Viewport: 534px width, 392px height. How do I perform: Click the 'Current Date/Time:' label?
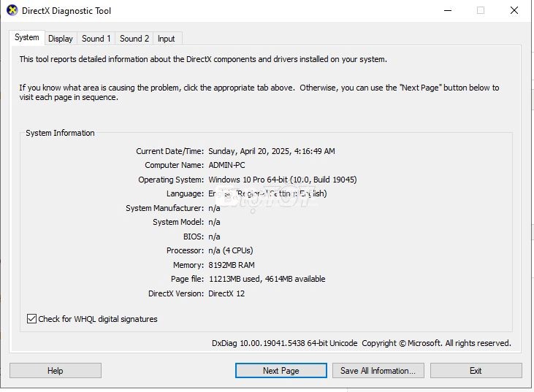click(170, 151)
